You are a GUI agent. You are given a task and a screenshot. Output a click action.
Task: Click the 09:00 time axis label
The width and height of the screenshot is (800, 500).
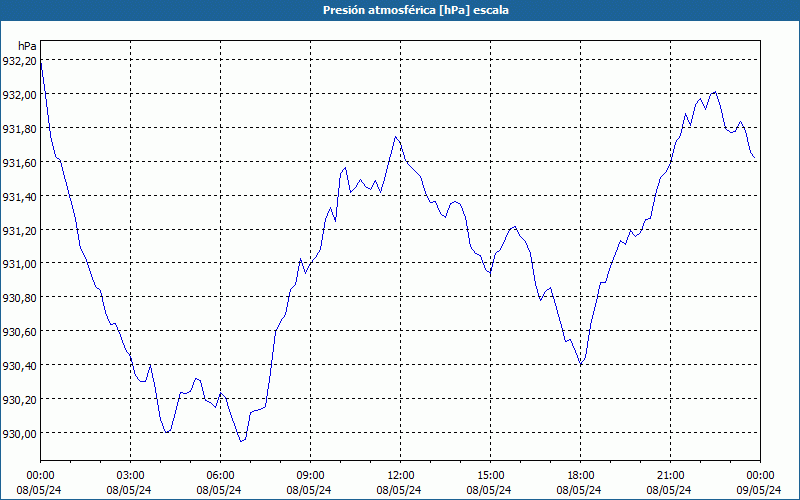pos(310,476)
